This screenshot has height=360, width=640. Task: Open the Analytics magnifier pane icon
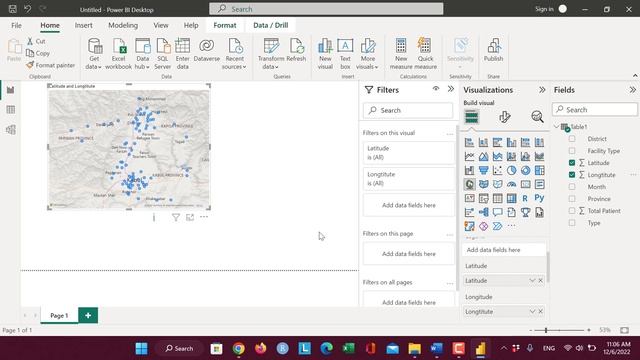pos(537,117)
